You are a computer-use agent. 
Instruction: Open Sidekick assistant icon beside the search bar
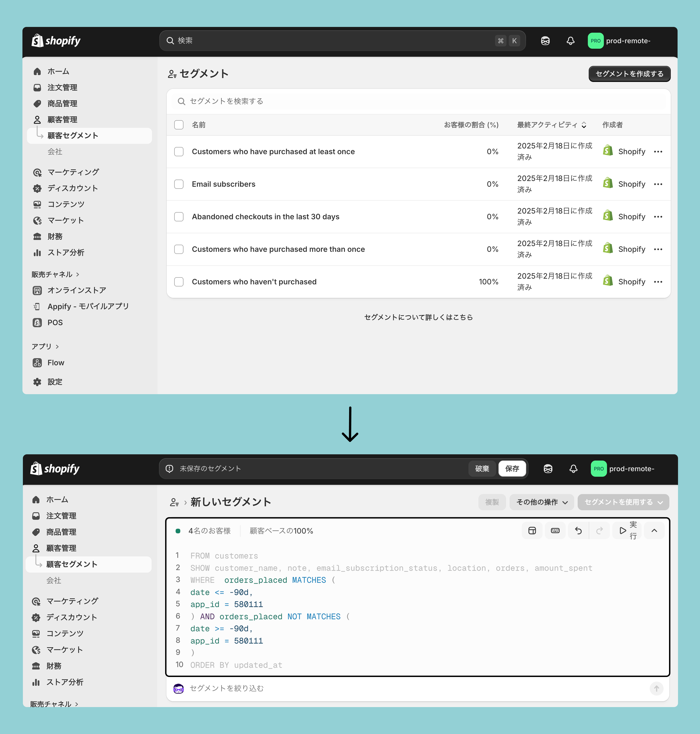[545, 41]
